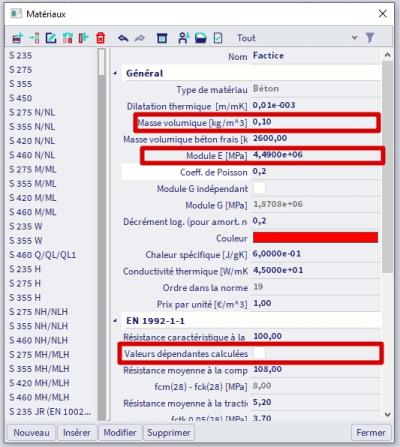Click the material list scrollbar thumb
Viewport: 400px width, 447px height.
point(102,62)
